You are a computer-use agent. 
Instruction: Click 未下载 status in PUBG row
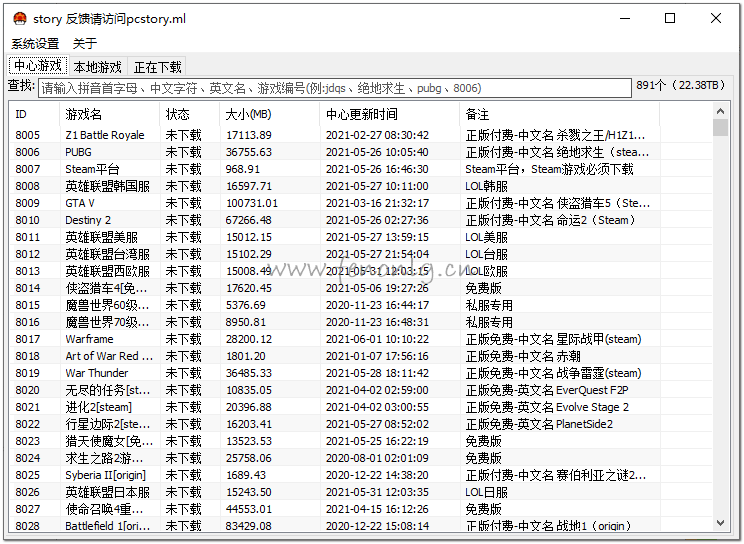(x=183, y=152)
